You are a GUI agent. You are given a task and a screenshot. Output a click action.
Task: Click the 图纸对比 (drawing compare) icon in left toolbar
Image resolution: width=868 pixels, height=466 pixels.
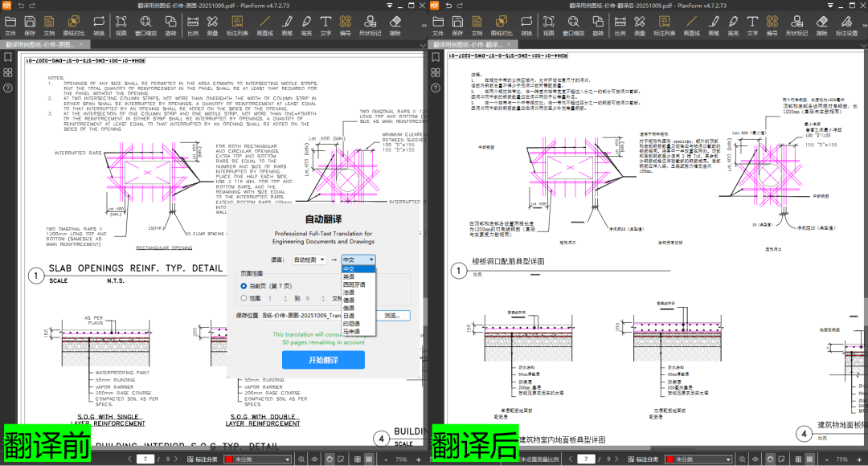coord(72,25)
